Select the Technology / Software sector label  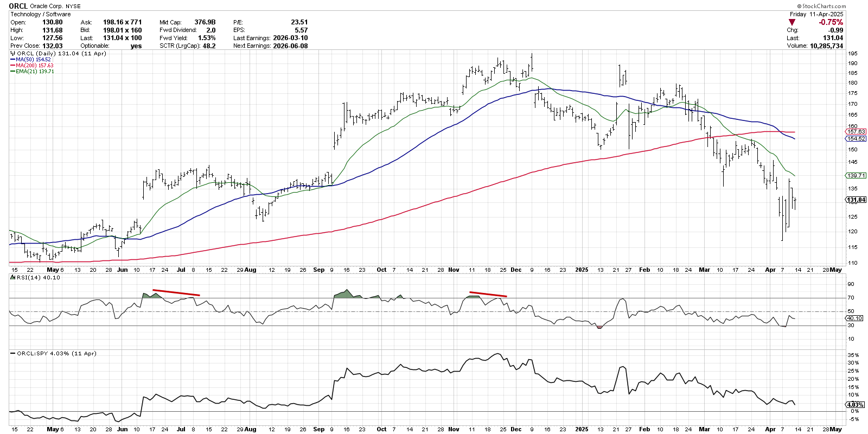click(x=41, y=14)
